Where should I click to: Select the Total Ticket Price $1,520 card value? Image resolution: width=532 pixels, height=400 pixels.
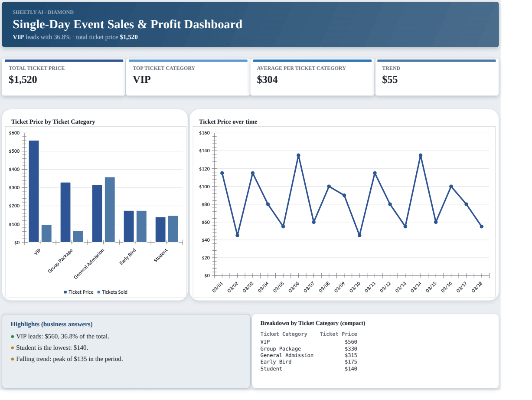point(23,79)
